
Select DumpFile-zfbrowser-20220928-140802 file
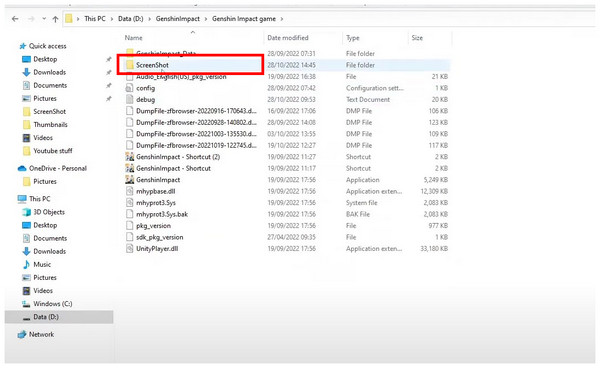pyautogui.click(x=192, y=122)
